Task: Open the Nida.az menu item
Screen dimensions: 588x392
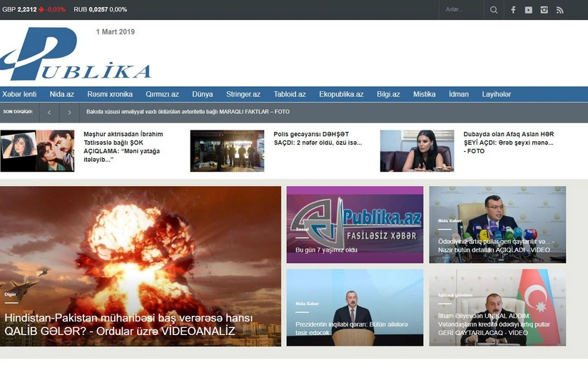Action: point(62,94)
